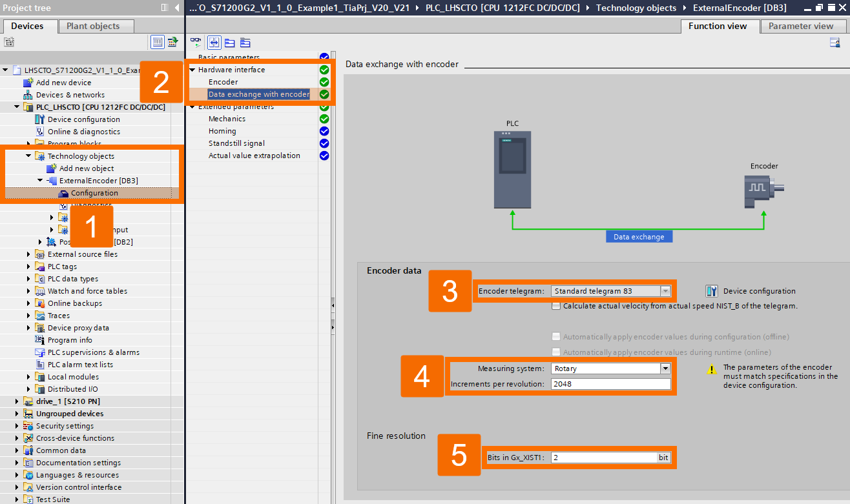Select Add new object in tree
Image resolution: width=850 pixels, height=504 pixels.
tap(87, 168)
